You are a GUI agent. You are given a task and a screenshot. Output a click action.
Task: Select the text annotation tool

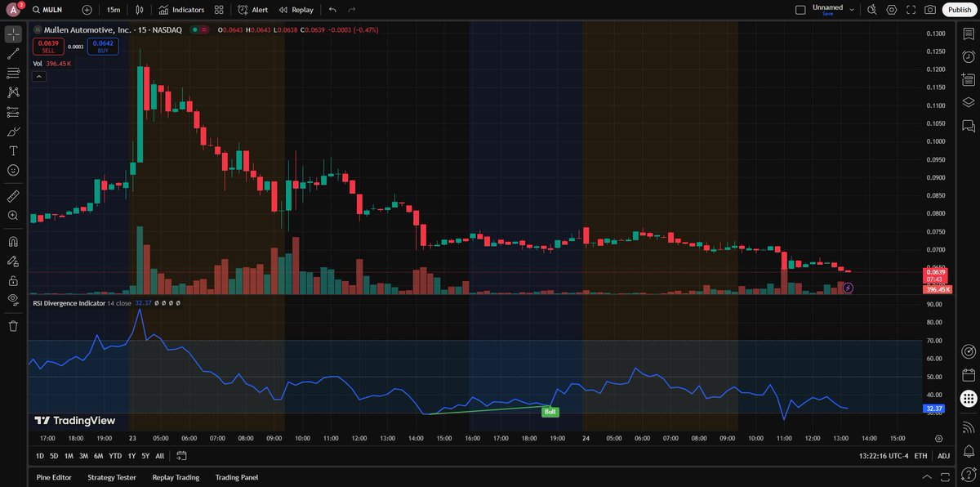click(x=13, y=151)
